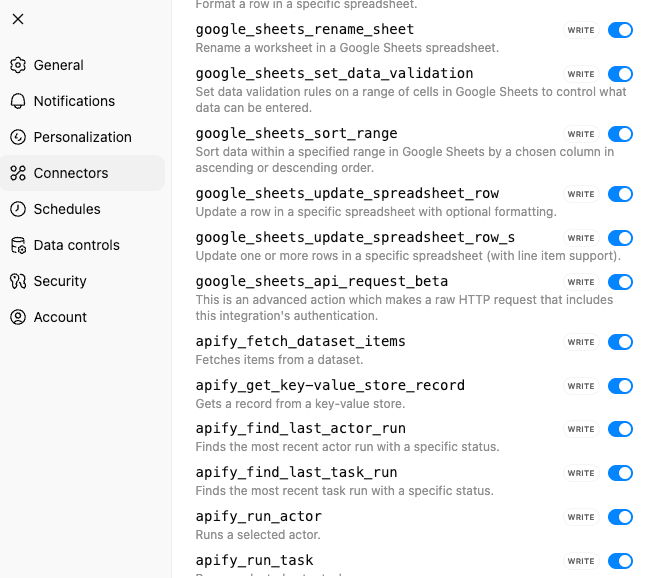Image resolution: width=652 pixels, height=578 pixels.
Task: Click the Account person icon
Action: pos(18,317)
